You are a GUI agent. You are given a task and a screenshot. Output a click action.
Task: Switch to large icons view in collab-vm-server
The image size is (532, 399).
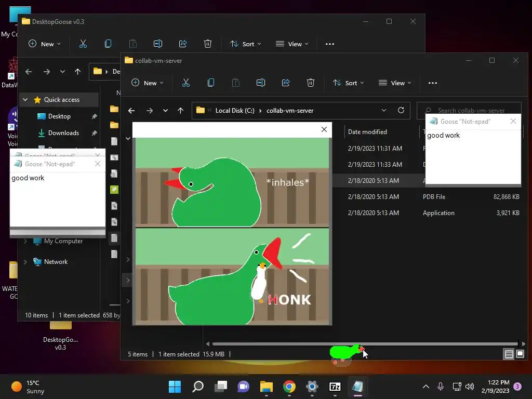click(520, 354)
